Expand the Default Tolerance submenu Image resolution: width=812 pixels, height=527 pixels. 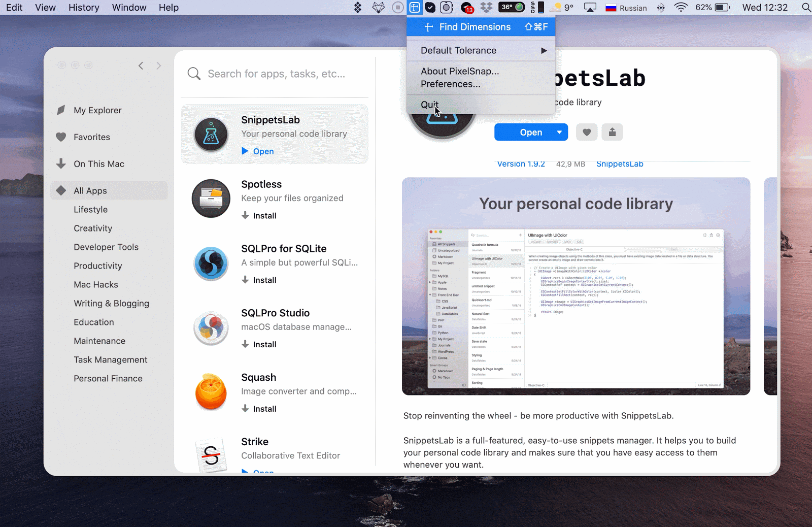pos(481,50)
